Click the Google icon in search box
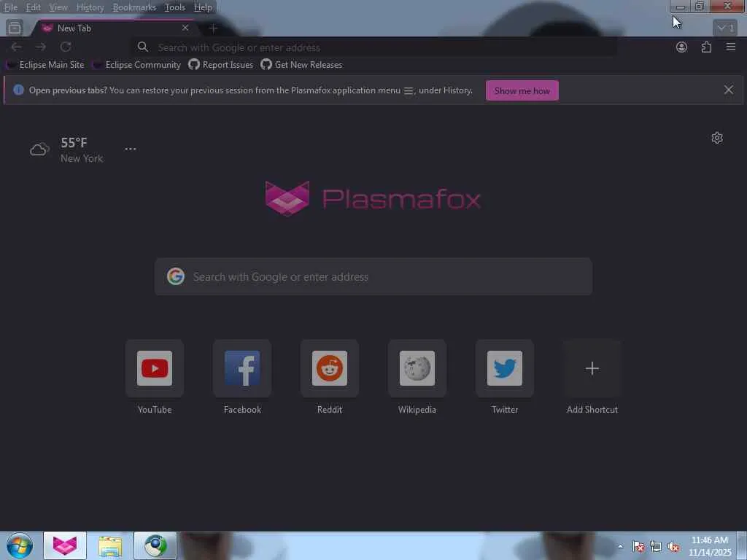This screenshot has width=747, height=560. point(176,276)
